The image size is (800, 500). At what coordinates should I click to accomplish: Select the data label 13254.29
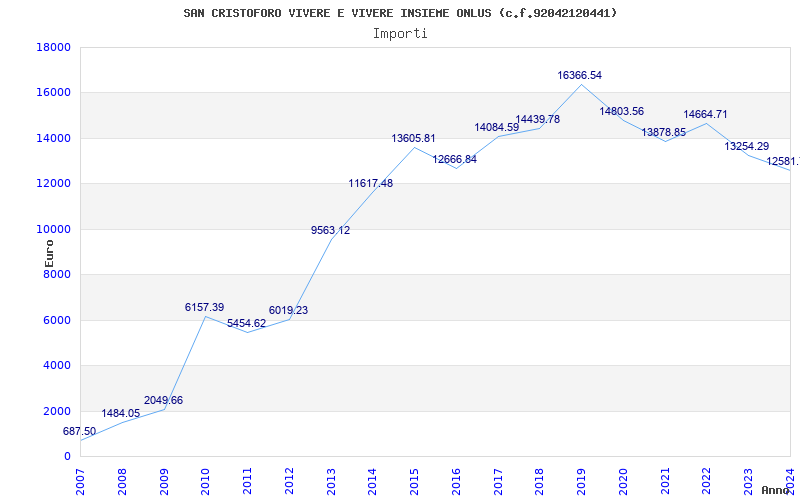coord(747,146)
